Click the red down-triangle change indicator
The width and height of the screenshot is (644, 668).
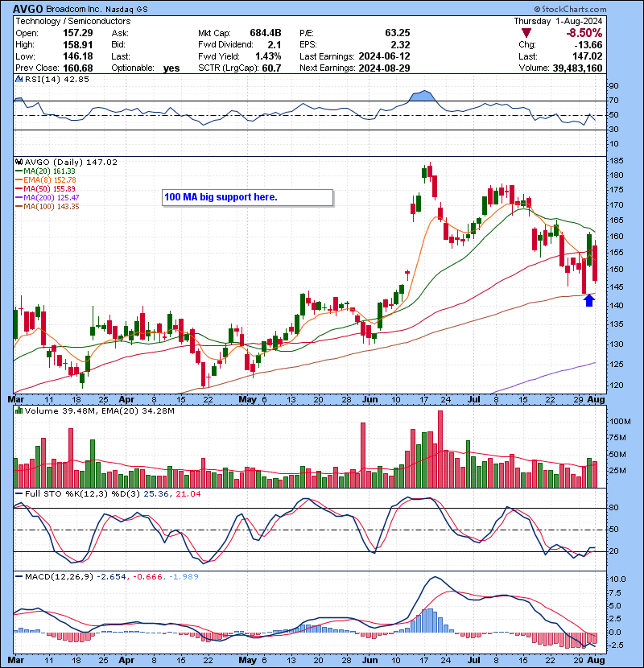[x=526, y=33]
